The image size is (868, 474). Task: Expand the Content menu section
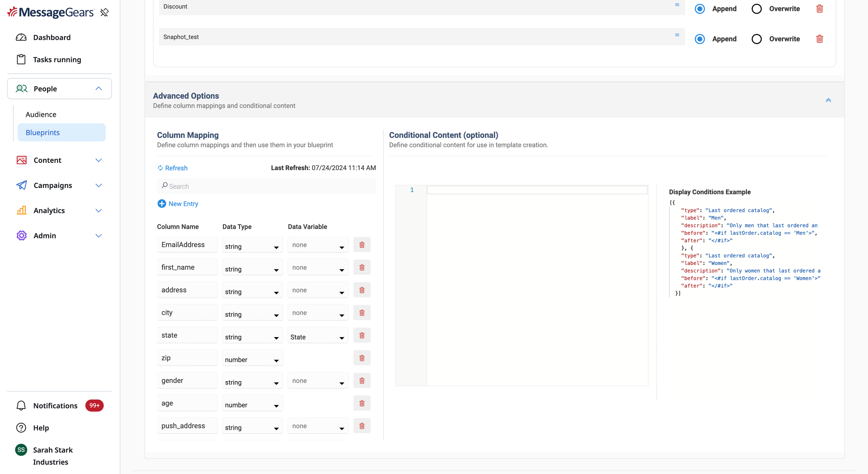pyautogui.click(x=98, y=160)
